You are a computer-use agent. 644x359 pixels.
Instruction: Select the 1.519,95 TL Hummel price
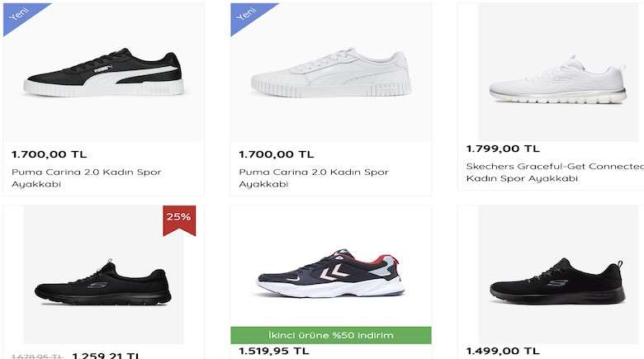[274, 351]
